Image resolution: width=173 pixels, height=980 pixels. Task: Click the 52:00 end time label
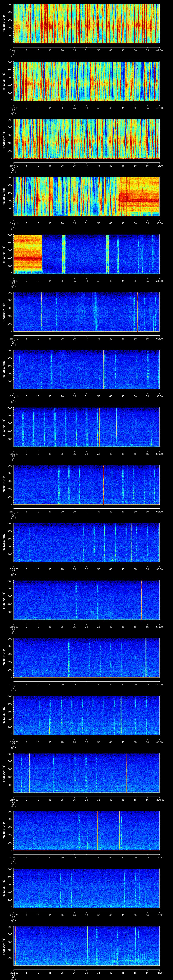[159, 339]
